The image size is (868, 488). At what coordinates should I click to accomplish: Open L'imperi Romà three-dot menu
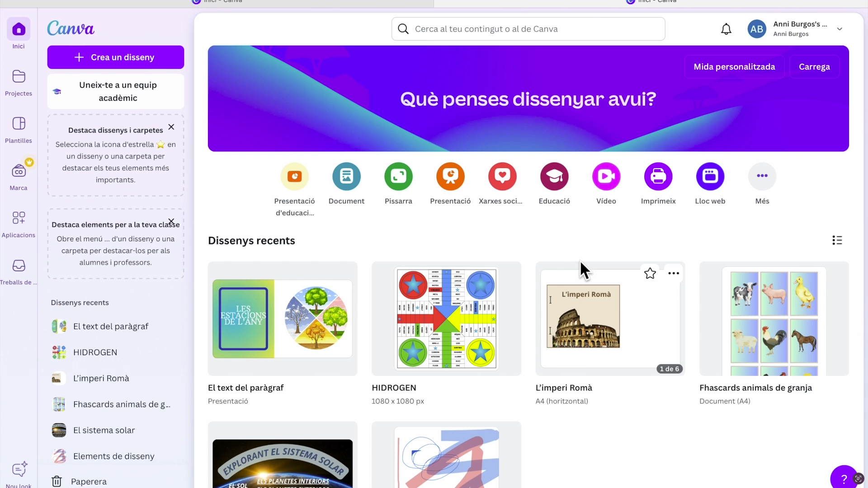pos(674,273)
